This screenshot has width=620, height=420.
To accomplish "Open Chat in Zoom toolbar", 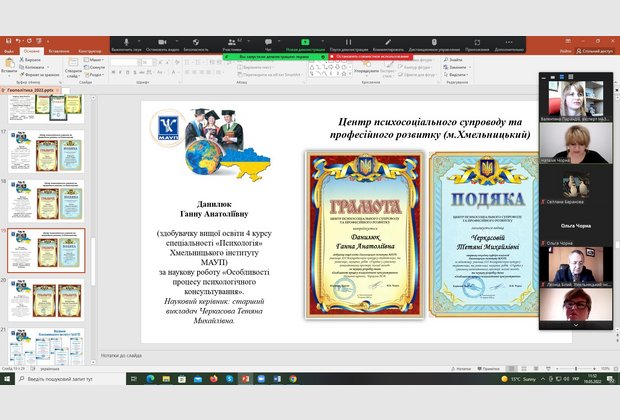I will (x=268, y=46).
